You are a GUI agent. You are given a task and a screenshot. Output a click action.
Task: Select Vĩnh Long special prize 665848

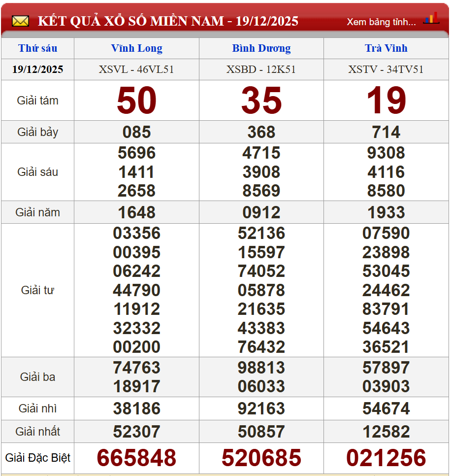(136, 458)
